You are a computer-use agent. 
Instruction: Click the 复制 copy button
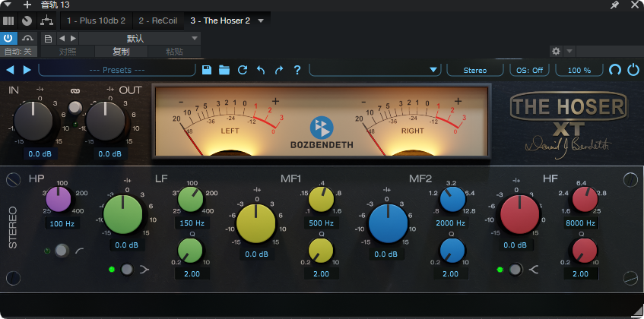(121, 52)
